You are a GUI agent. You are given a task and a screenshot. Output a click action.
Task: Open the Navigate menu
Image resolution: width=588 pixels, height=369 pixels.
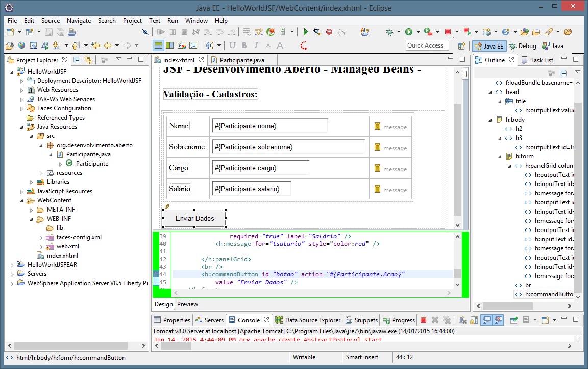(79, 21)
